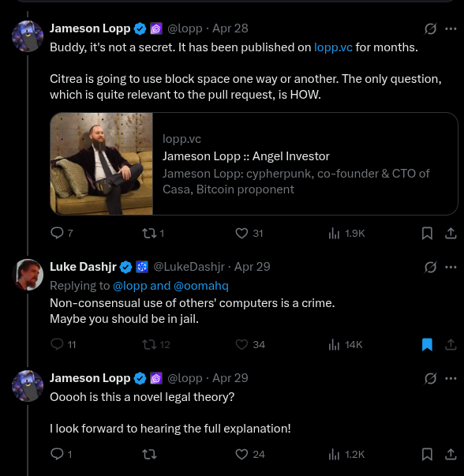Viewport: 464px width, 476px height.
Task: Retweet Luke Dashjr's tweet with 12 reposts
Action: 149,344
